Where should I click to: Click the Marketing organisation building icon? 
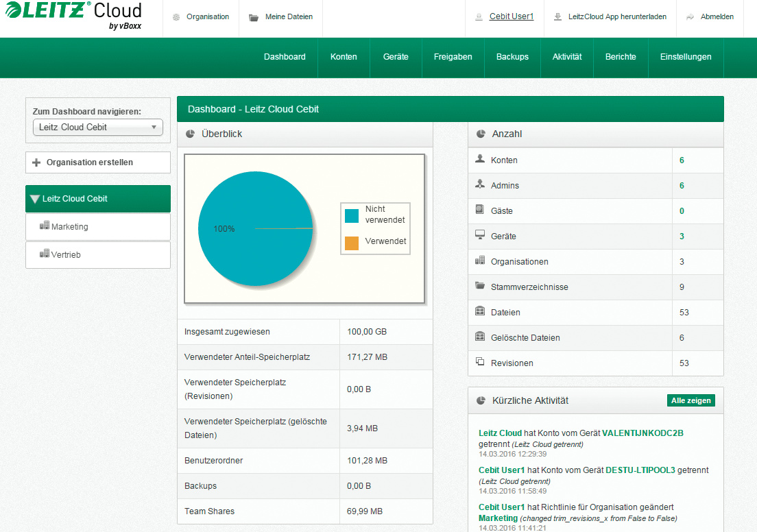click(x=45, y=226)
